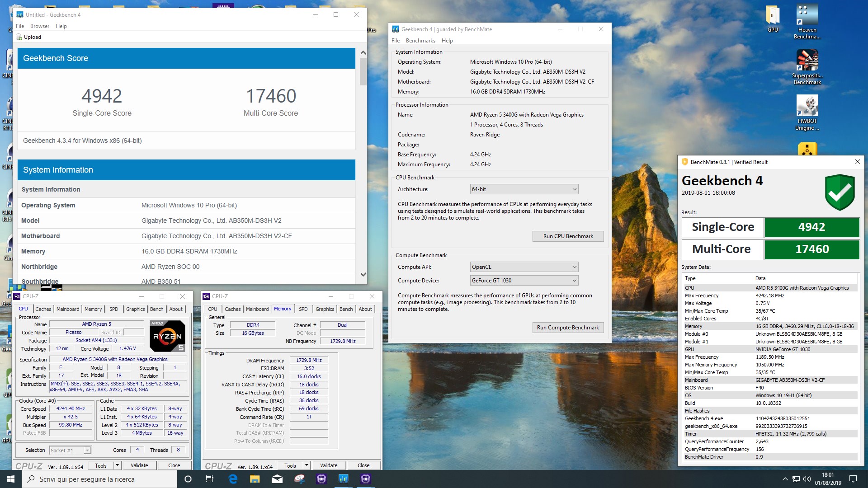The width and height of the screenshot is (868, 488).
Task: Open Cortana from the taskbar
Action: 188,479
